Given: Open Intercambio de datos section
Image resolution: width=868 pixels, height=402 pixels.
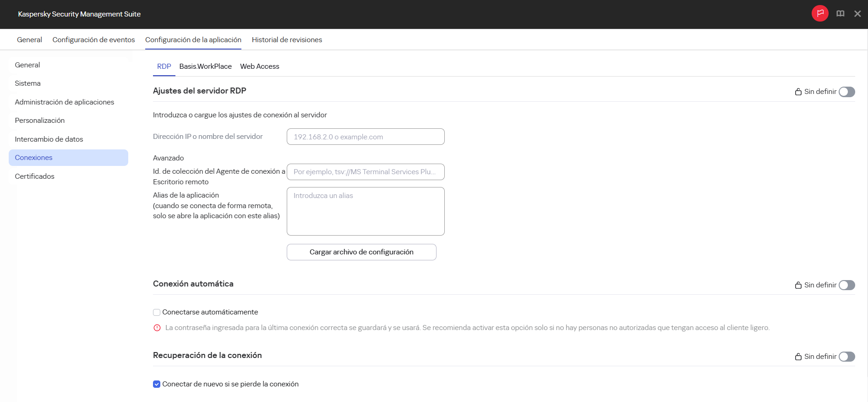Looking at the screenshot, I should point(68,139).
